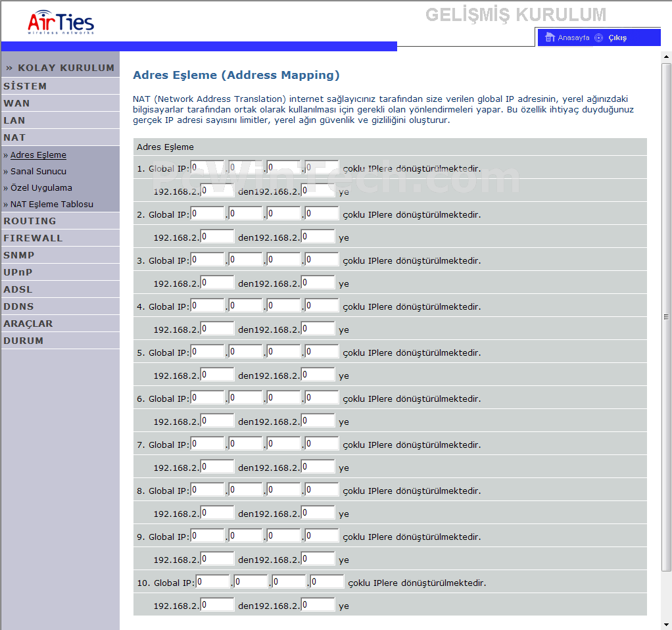Expand the SİSTEM menu section
The width and height of the screenshot is (672, 630).
click(x=26, y=86)
